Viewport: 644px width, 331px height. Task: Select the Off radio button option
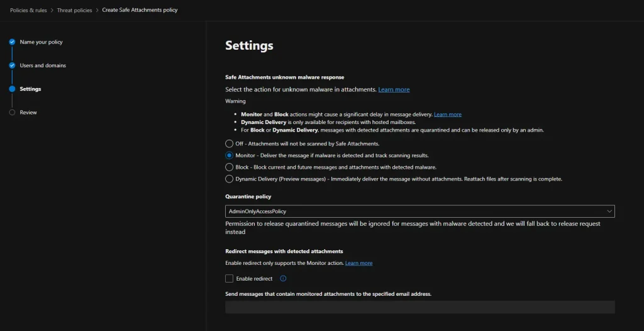[x=230, y=144]
